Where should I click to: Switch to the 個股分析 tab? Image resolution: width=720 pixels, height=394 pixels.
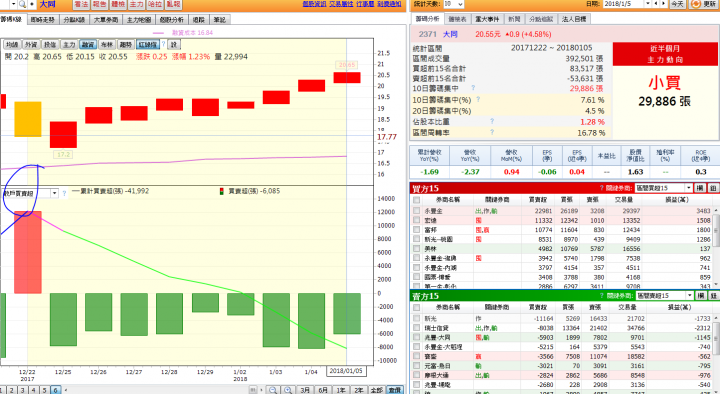(172, 20)
